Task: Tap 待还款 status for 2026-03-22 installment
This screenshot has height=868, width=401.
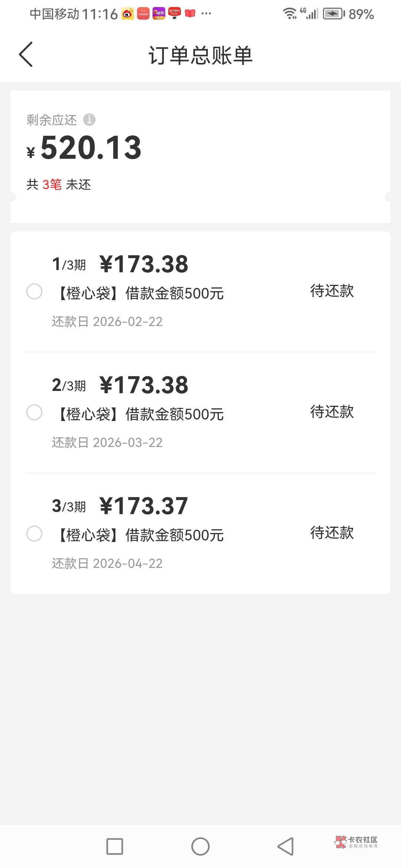Action: coord(332,412)
